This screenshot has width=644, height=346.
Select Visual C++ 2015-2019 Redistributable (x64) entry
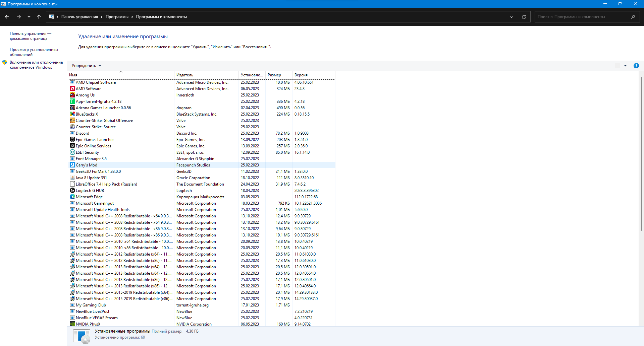(x=202, y=292)
